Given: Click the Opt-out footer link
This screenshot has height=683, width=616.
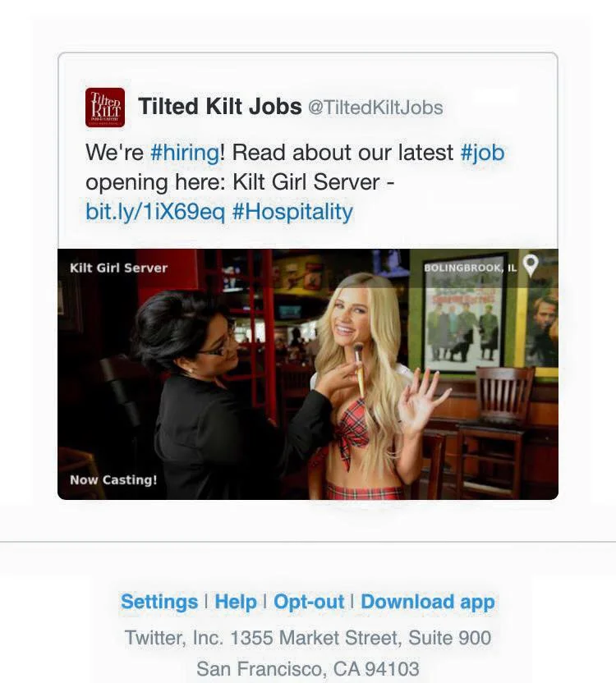Looking at the screenshot, I should click(x=309, y=602).
